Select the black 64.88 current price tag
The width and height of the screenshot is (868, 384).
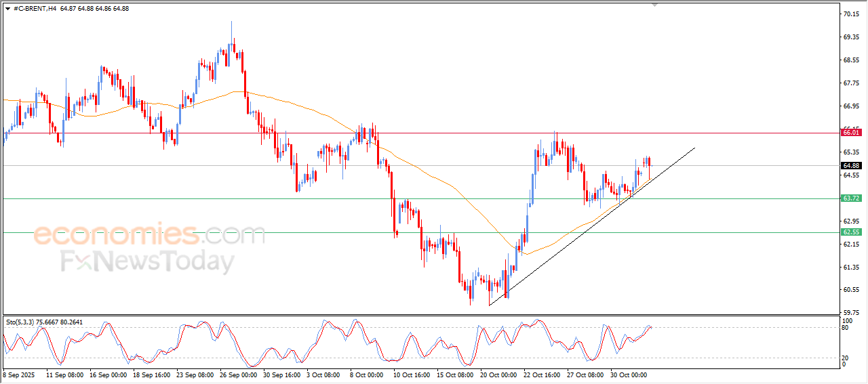[850, 165]
